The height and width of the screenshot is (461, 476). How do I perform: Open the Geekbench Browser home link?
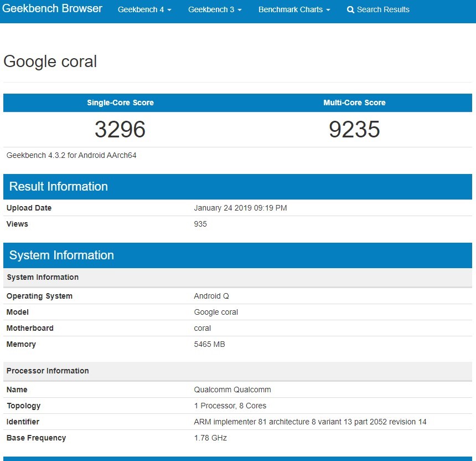pos(52,8)
